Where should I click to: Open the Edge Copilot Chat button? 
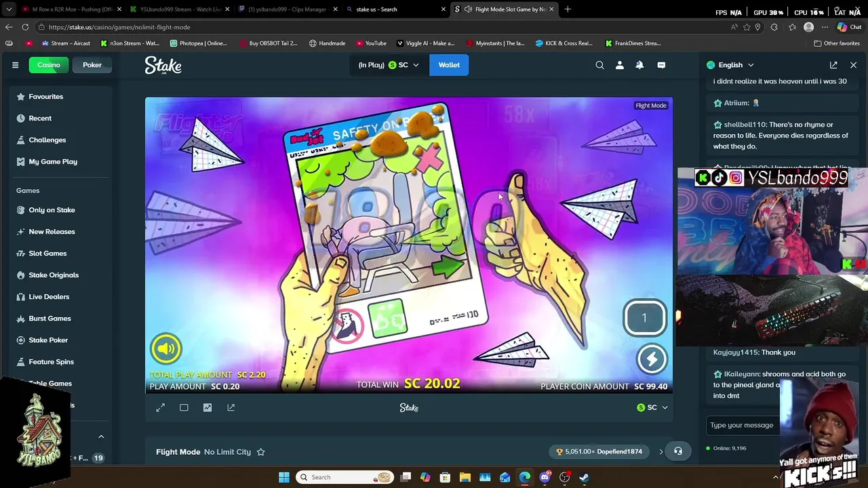click(x=848, y=27)
